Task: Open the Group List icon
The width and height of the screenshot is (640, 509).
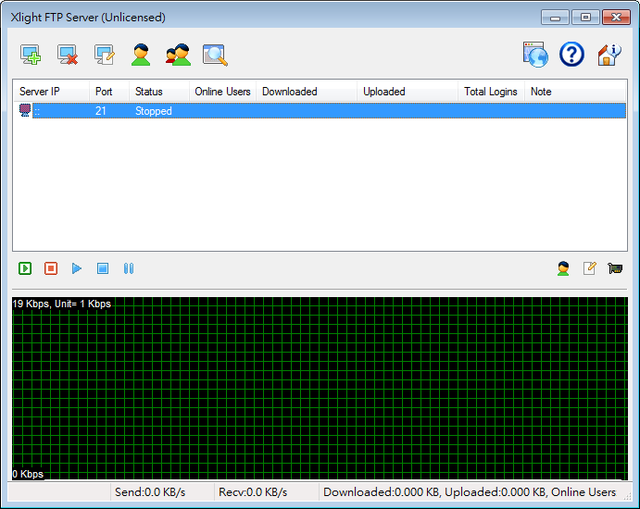Action: [178, 55]
